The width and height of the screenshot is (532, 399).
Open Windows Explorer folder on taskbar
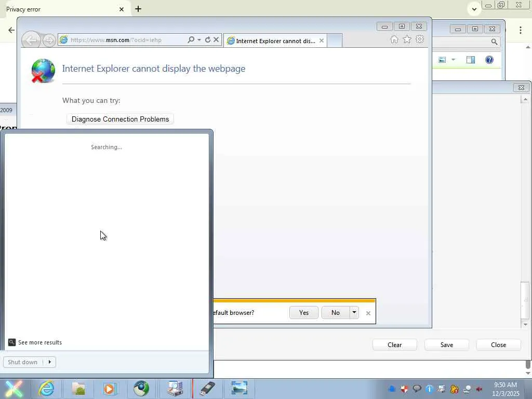pyautogui.click(x=78, y=389)
